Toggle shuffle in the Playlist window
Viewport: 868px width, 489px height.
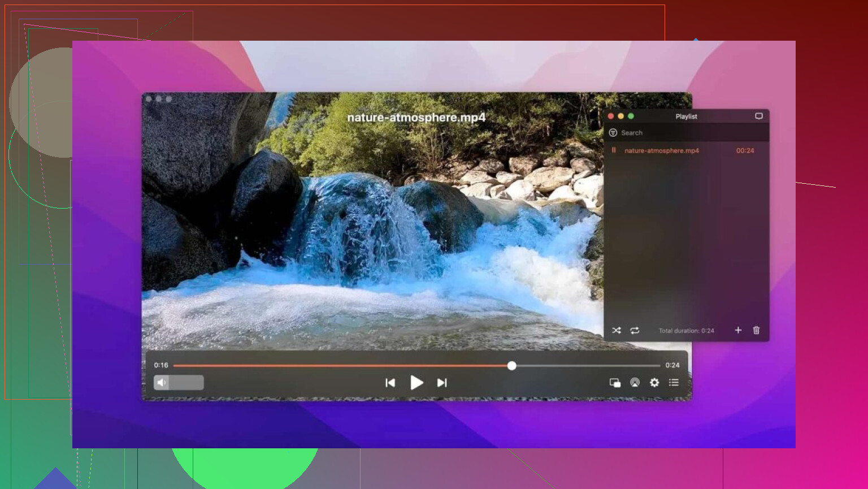[617, 330]
